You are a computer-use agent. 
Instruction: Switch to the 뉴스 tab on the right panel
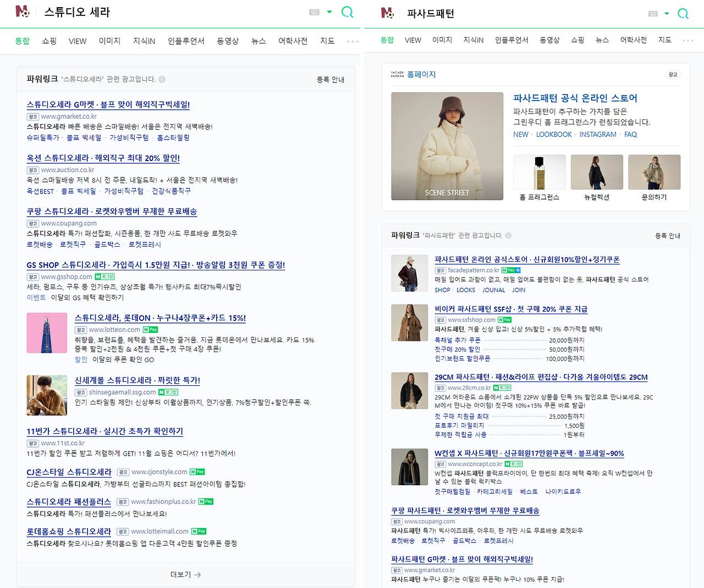(602, 41)
